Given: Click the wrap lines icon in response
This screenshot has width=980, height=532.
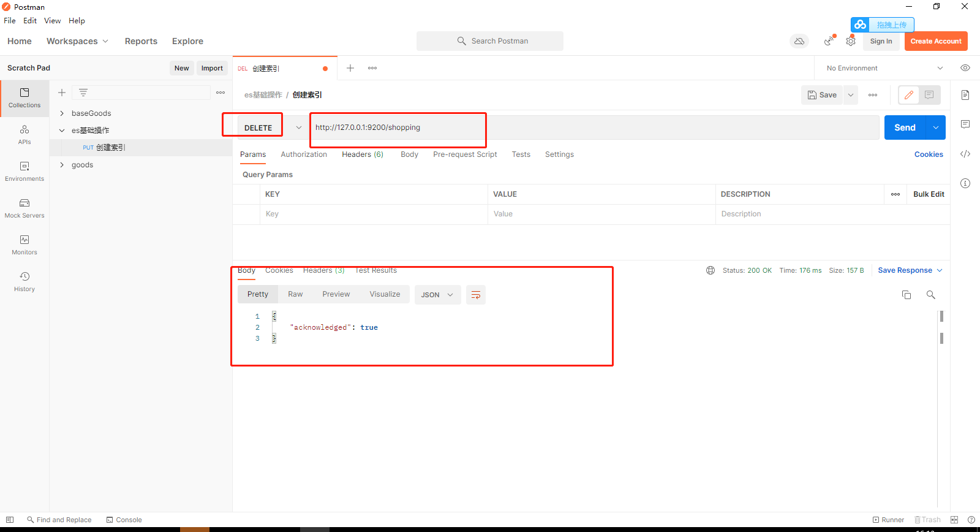Looking at the screenshot, I should [x=476, y=295].
